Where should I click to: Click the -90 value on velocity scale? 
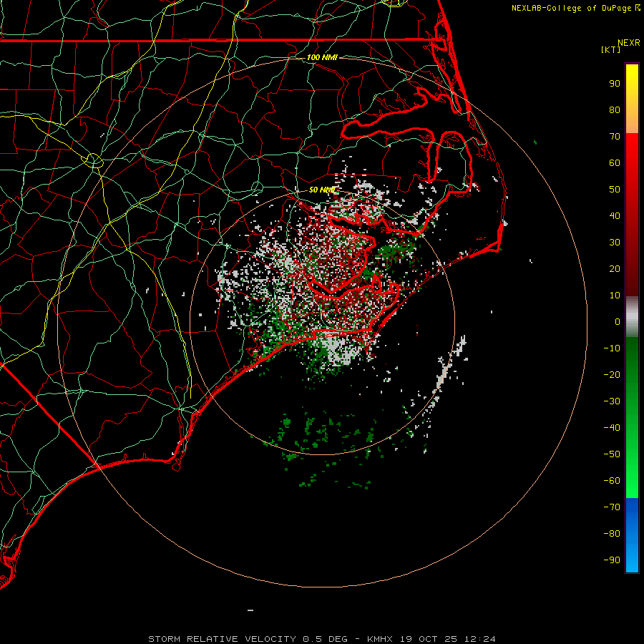tap(612, 560)
